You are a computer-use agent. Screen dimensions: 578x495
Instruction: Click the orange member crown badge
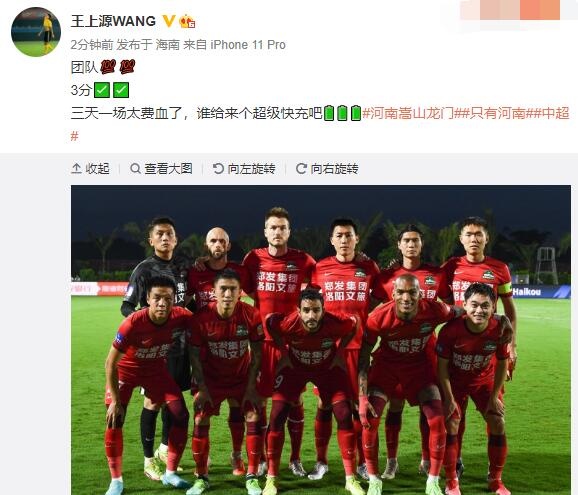point(187,21)
